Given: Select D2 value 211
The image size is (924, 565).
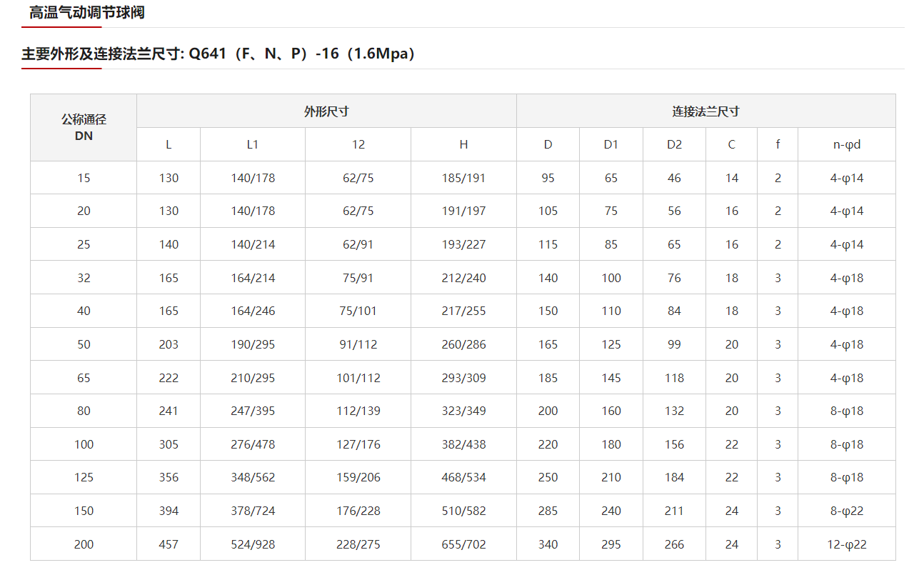Looking at the screenshot, I should 674,511.
